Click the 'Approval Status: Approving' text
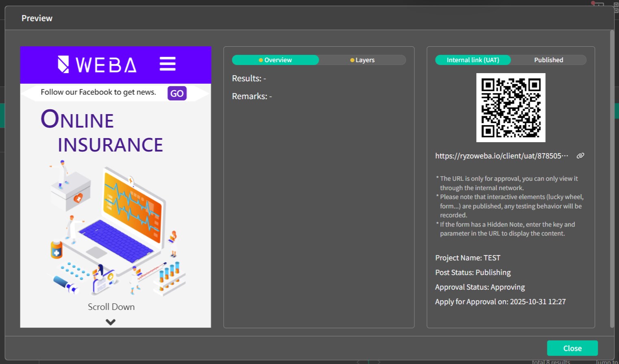The image size is (619, 364). tap(480, 287)
